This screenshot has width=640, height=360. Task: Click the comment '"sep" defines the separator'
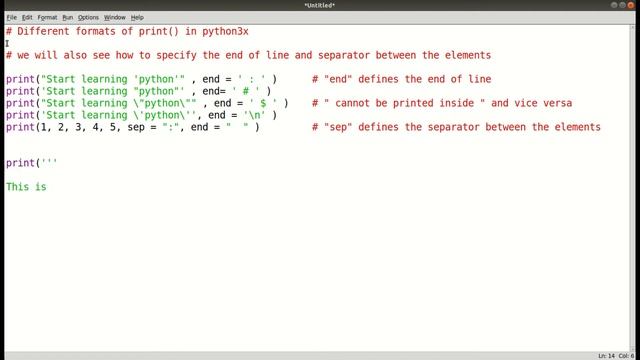[x=456, y=127]
